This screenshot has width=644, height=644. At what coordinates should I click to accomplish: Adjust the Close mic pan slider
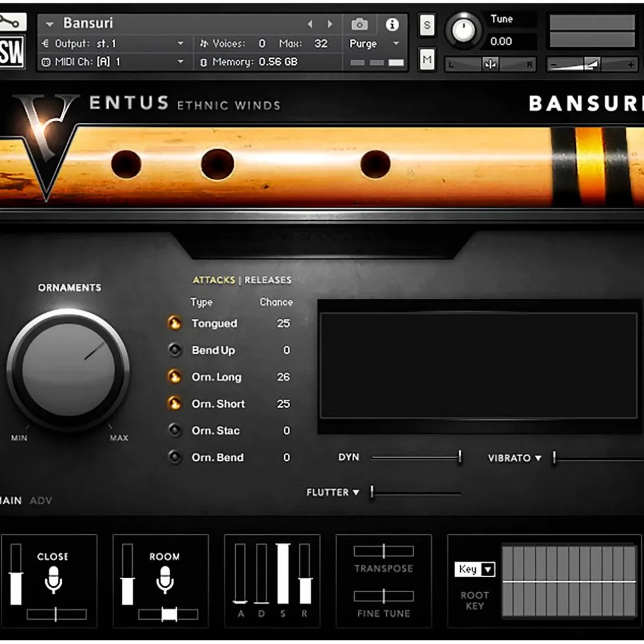click(56, 615)
